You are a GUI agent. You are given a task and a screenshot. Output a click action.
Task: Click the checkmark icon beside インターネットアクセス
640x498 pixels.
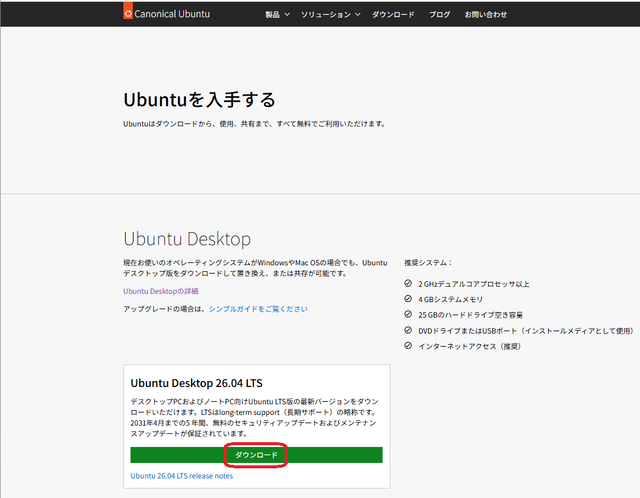point(408,346)
